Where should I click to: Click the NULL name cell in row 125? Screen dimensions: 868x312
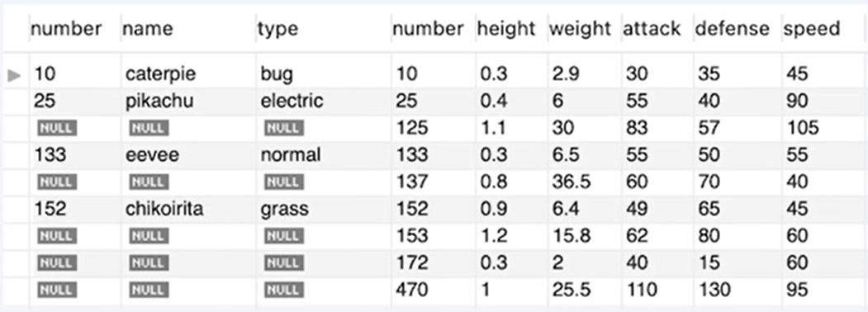point(188,128)
